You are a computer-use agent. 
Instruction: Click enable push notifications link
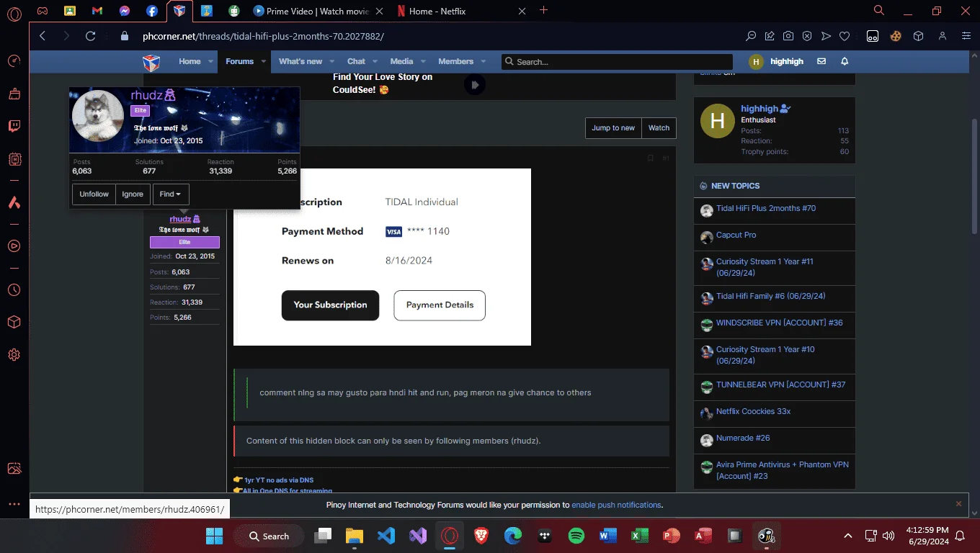tap(616, 505)
